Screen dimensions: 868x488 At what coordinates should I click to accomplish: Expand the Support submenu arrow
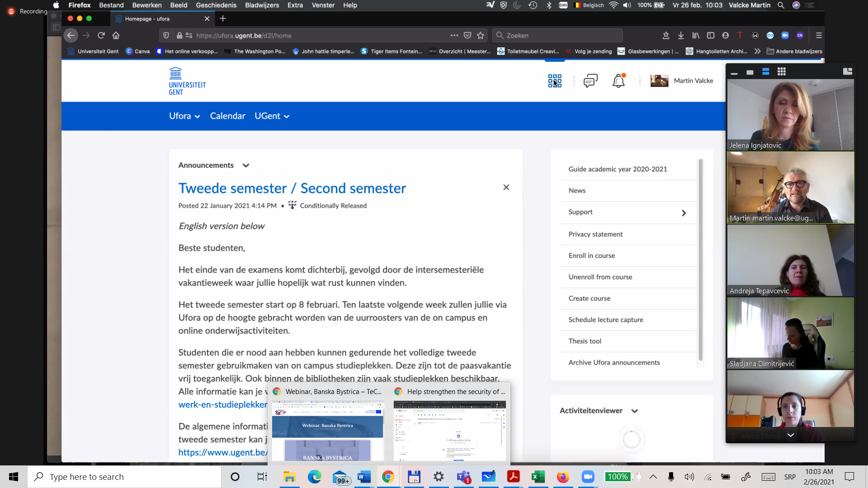(x=684, y=213)
